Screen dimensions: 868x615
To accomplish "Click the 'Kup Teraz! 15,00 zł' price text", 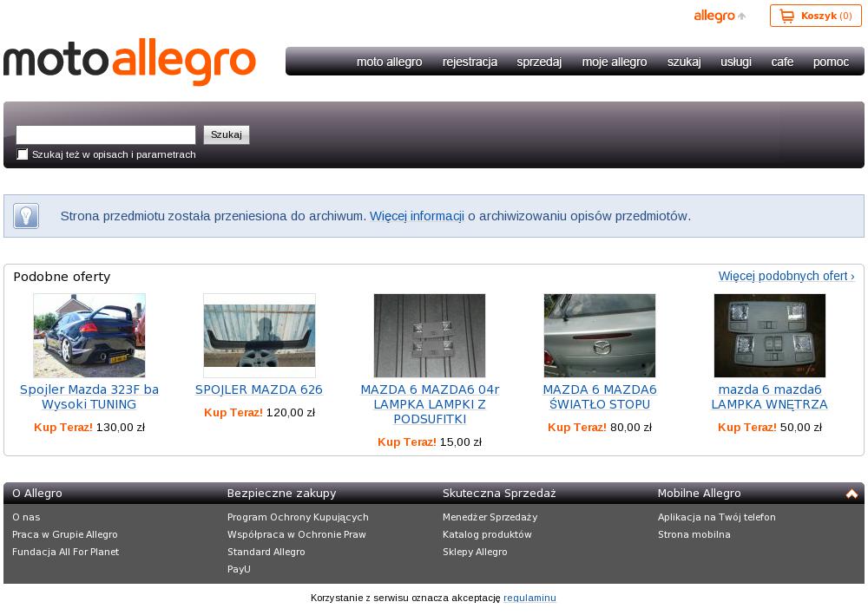I will coord(430,442).
